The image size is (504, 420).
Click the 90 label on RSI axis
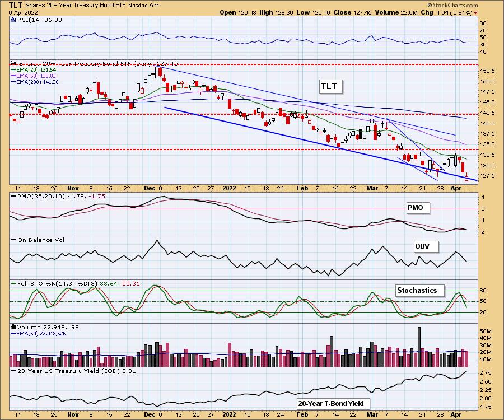[483, 24]
